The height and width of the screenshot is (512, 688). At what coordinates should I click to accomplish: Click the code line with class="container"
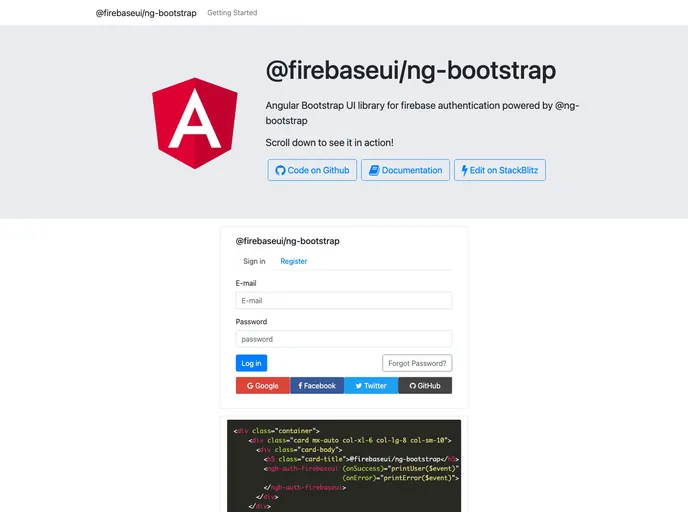coord(276,431)
